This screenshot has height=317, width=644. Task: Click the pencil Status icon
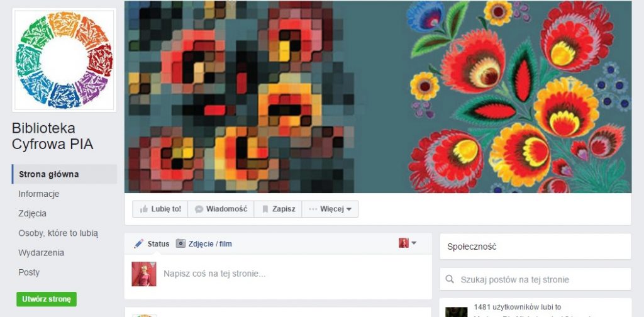click(139, 243)
